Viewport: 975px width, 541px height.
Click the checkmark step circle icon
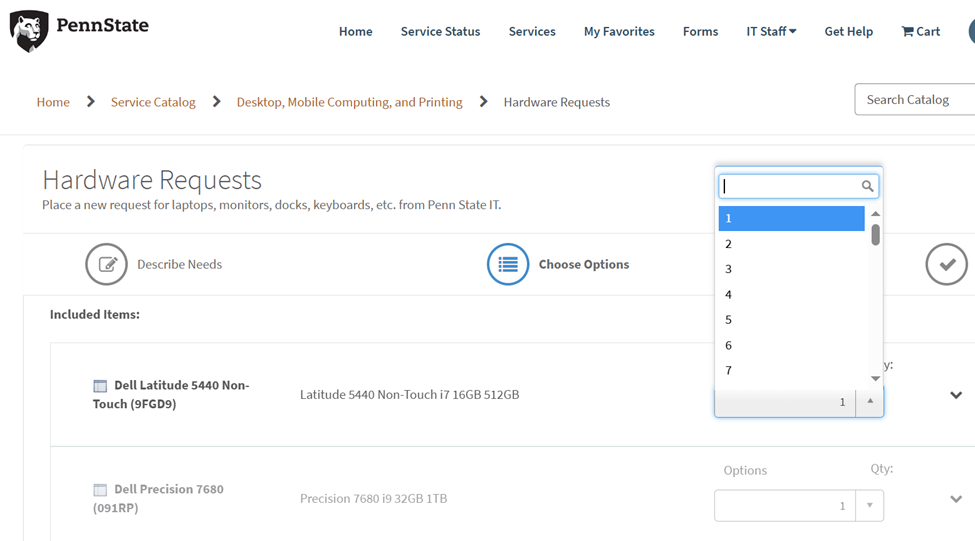[x=946, y=264]
